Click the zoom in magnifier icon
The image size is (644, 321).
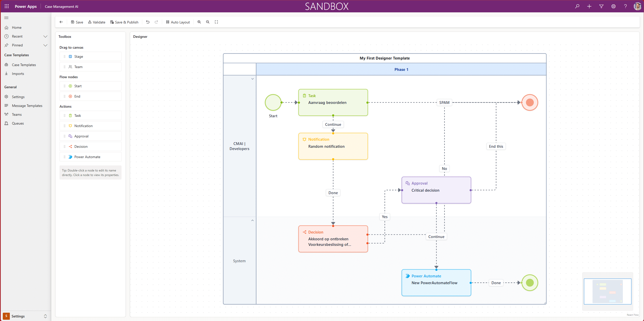pyautogui.click(x=199, y=22)
